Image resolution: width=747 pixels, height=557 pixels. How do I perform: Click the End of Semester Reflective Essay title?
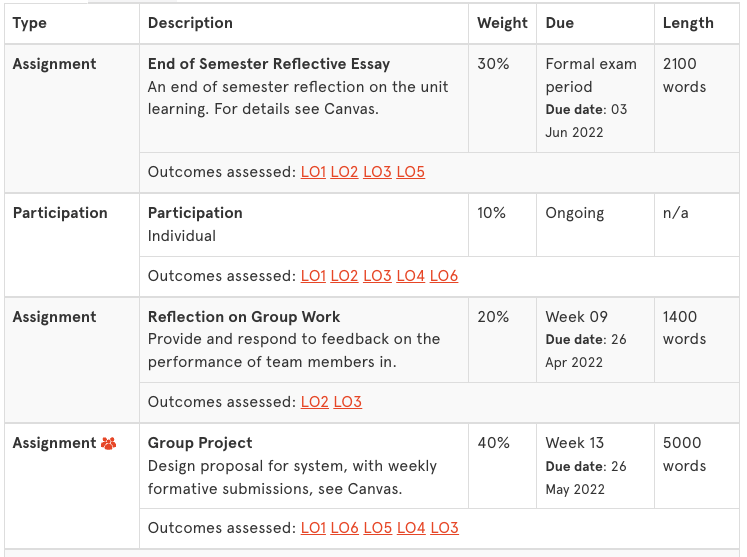(x=269, y=64)
